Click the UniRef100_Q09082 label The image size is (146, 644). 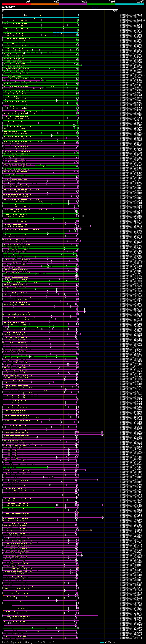coord(131,37)
